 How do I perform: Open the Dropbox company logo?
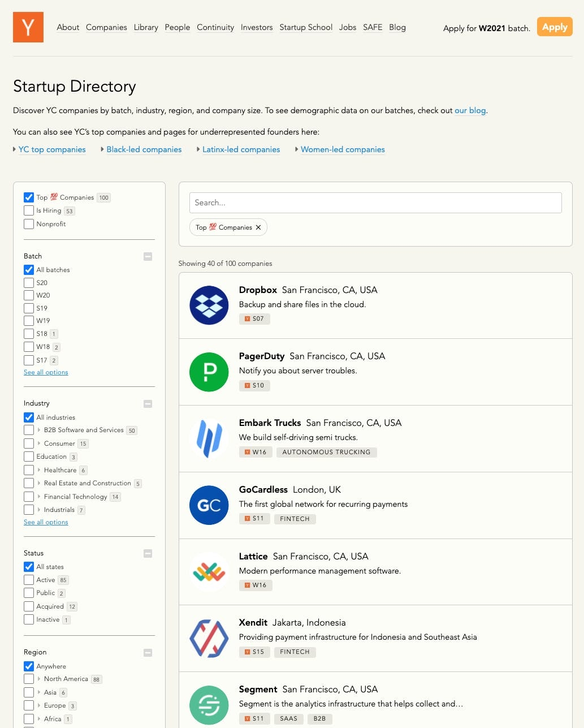tap(209, 305)
